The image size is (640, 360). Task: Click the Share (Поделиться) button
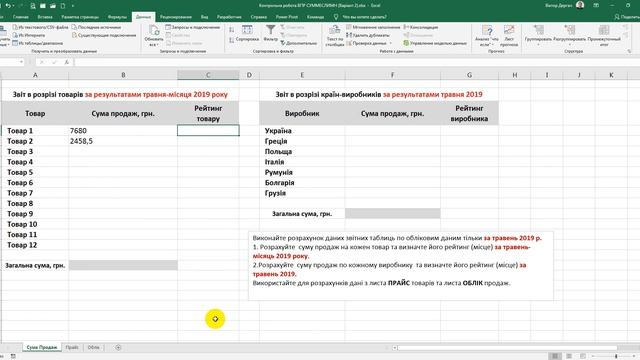(x=627, y=17)
